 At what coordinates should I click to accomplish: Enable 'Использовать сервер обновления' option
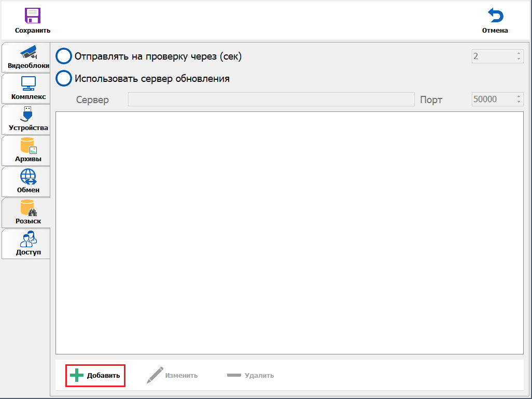pyautogui.click(x=64, y=79)
